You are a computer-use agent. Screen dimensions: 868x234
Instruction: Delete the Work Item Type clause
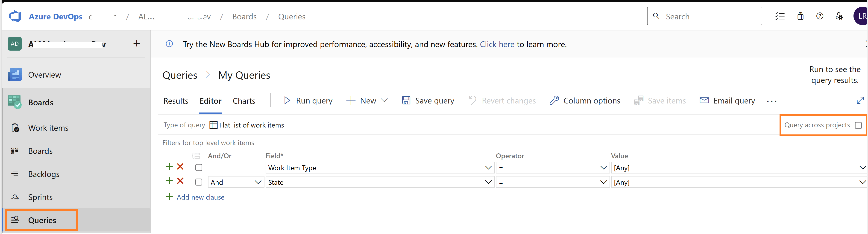pyautogui.click(x=180, y=167)
